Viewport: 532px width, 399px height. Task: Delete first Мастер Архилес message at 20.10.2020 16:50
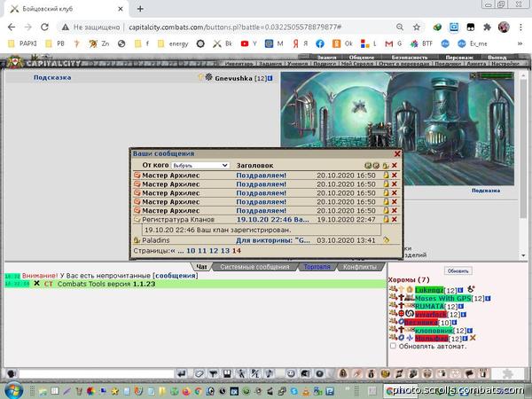(395, 175)
